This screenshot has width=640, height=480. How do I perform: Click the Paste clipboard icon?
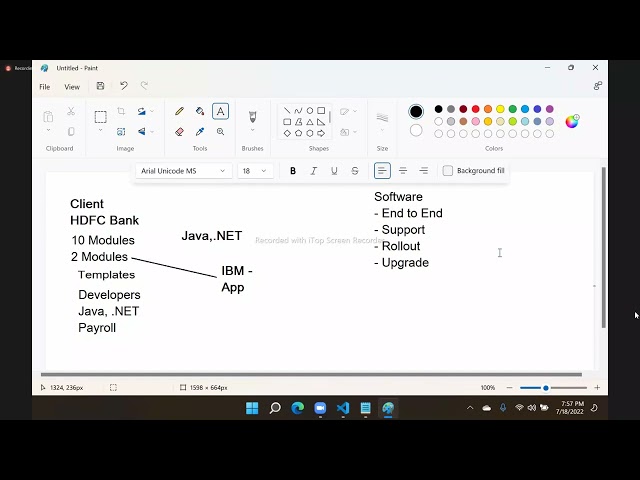[x=48, y=117]
